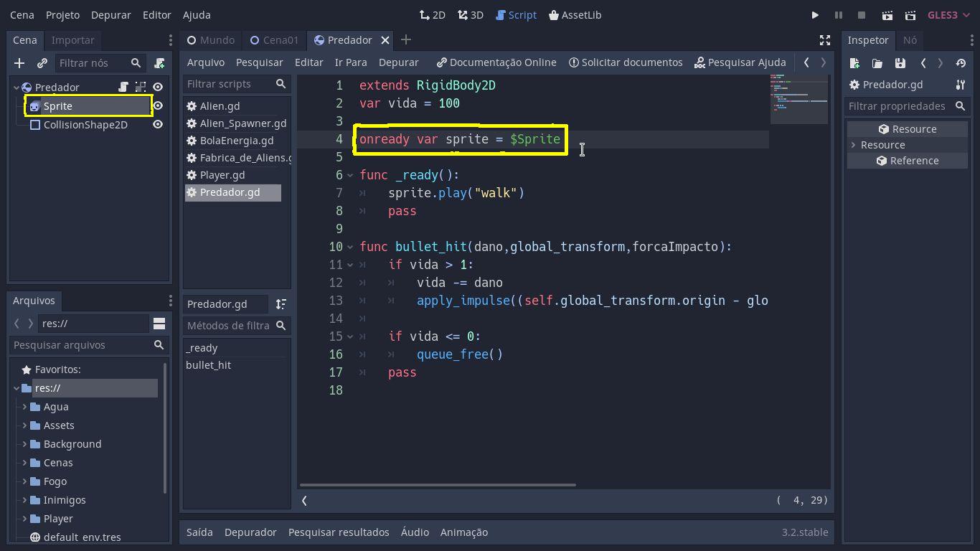The image size is (980, 551).
Task: Open the top-bar Depurar menu
Action: (111, 15)
